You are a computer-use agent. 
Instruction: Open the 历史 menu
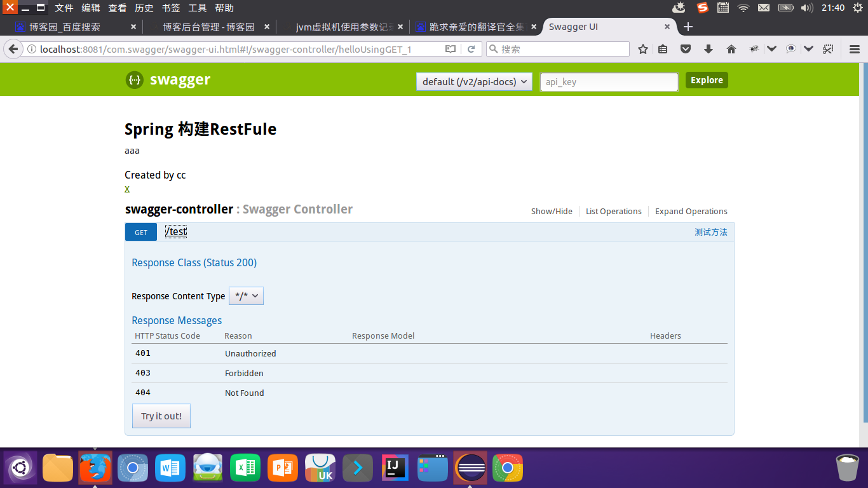pos(144,8)
